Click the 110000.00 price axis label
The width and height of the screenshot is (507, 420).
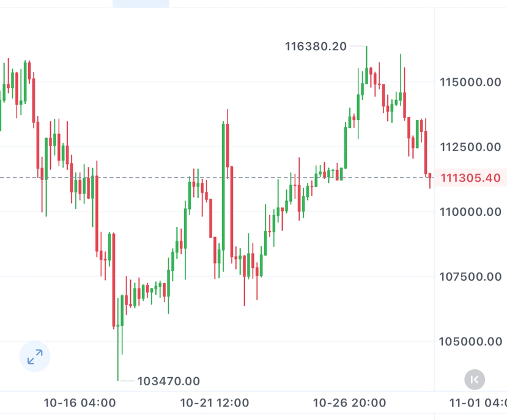[470, 212]
